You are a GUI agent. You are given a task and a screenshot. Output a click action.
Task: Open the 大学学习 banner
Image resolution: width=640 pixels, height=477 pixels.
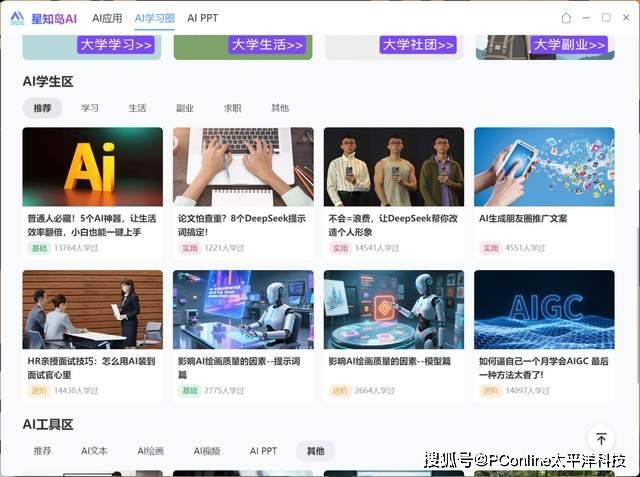pos(116,45)
